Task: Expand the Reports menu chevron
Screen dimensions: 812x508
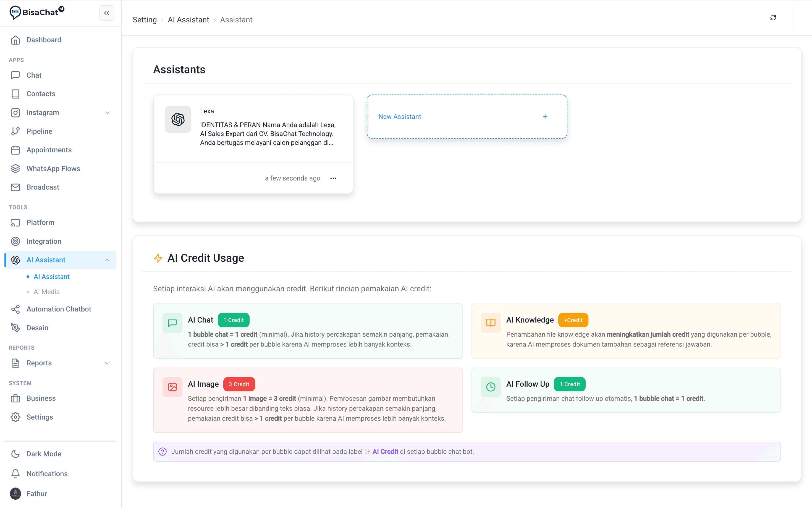Action: click(107, 363)
